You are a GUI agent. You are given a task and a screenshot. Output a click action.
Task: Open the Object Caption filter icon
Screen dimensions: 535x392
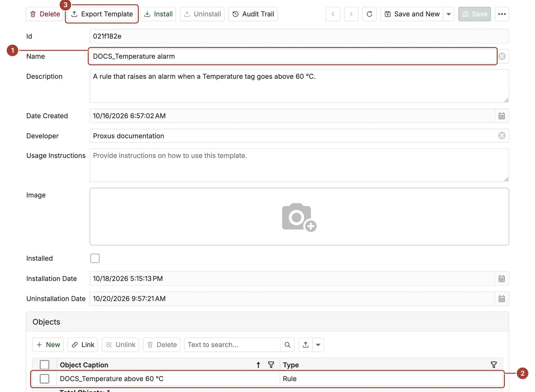tap(271, 365)
